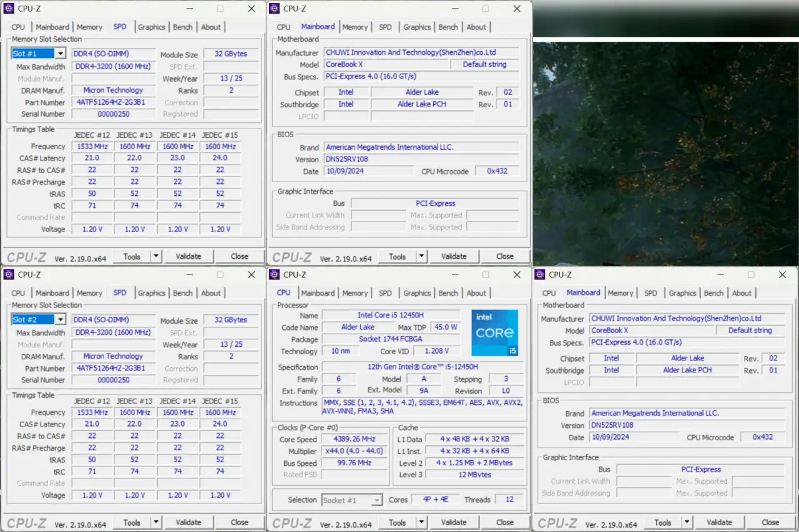
Task: Click Cores value 4P + 4E
Action: tap(435, 500)
